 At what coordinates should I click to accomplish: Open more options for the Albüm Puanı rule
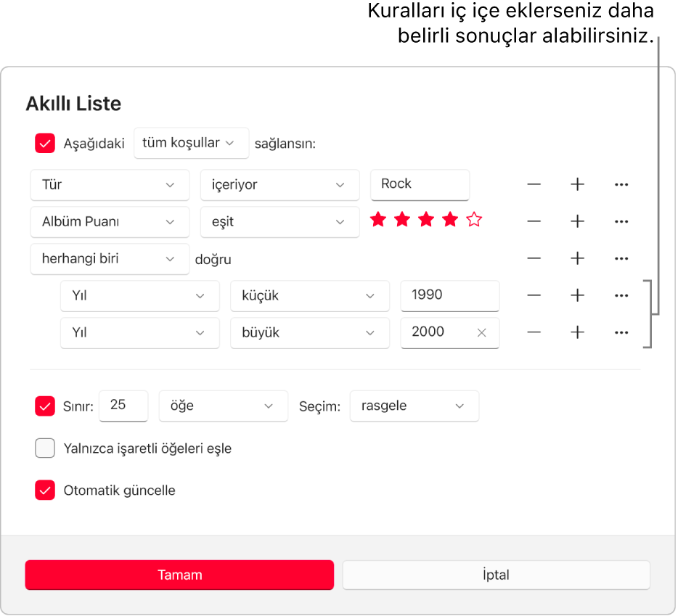[x=621, y=221]
